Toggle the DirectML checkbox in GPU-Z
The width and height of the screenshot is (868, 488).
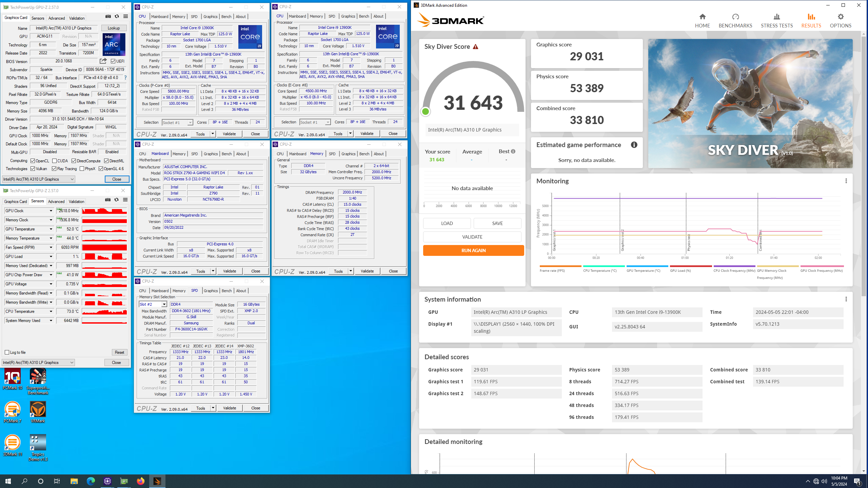pos(106,161)
